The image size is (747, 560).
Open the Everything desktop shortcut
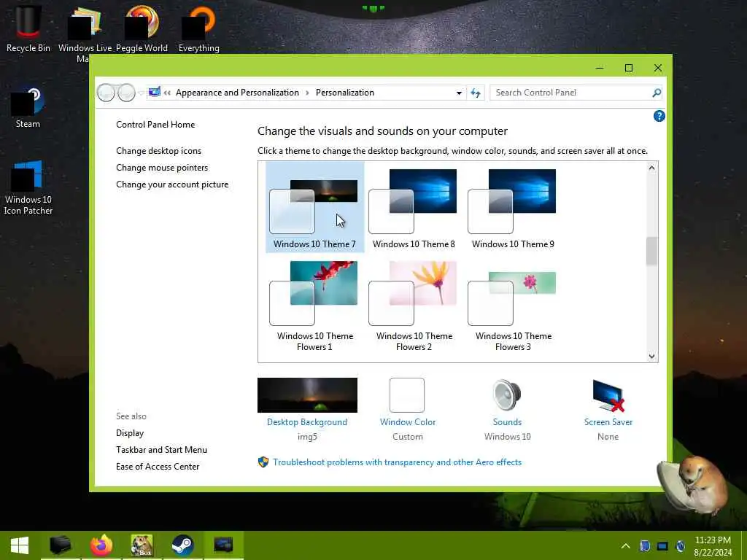tap(198, 28)
